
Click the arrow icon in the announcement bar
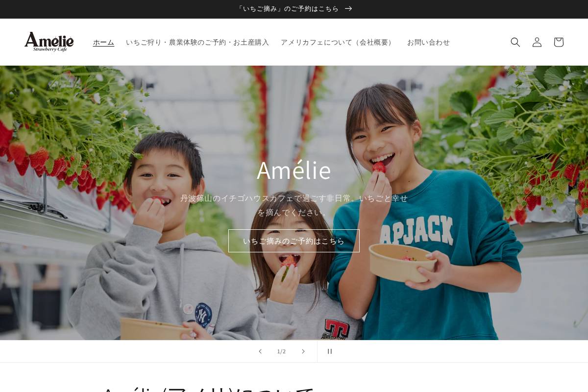(347, 9)
